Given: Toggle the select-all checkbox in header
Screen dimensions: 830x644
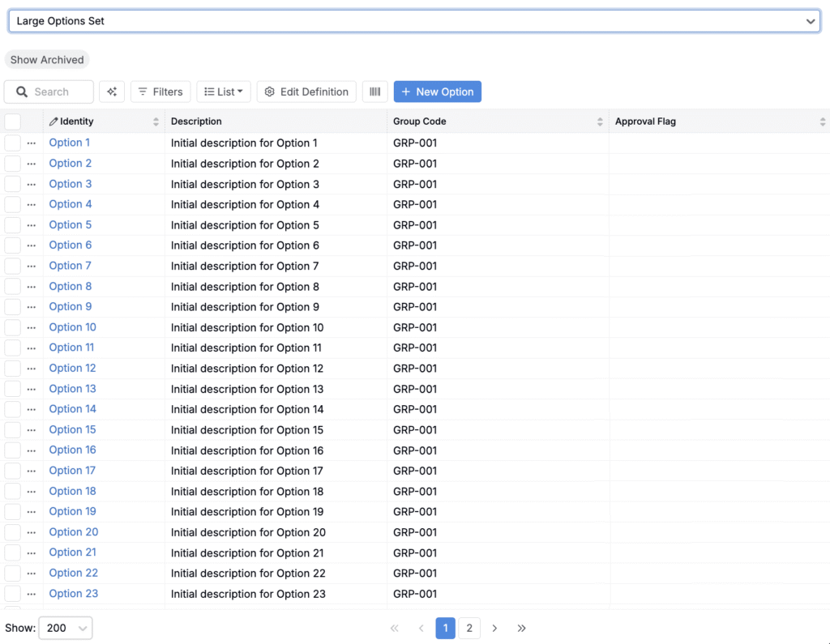Looking at the screenshot, I should point(13,122).
